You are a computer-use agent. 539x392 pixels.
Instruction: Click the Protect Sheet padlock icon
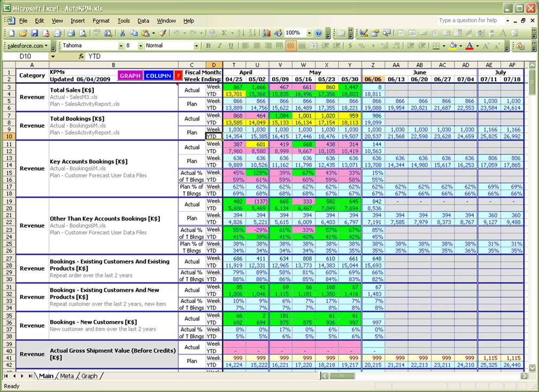(520, 45)
